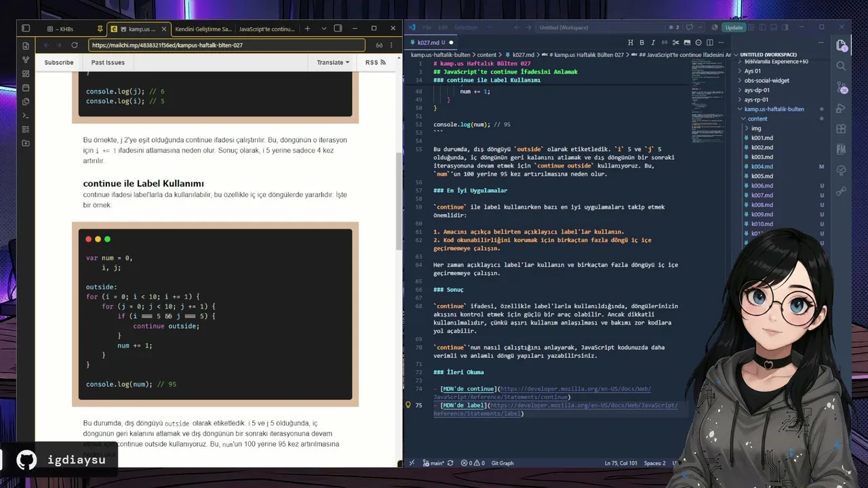The image size is (868, 488).
Task: Click the Subscribe button
Action: point(59,62)
